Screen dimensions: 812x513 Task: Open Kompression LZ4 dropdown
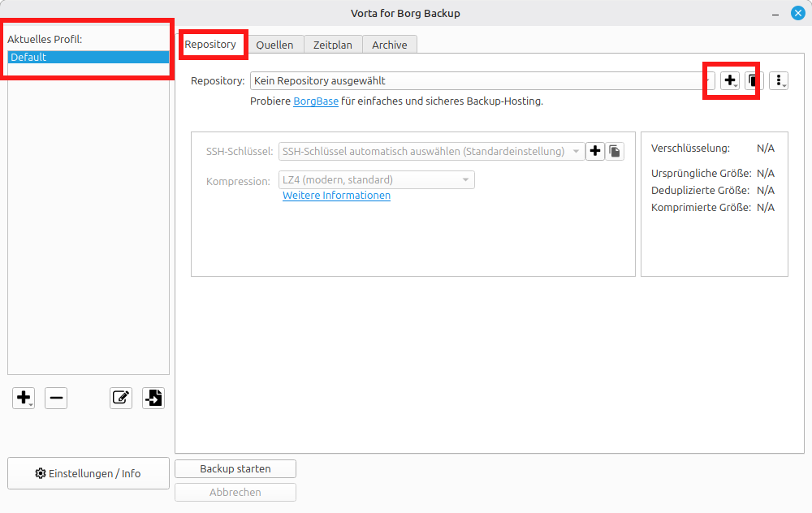[x=377, y=179]
